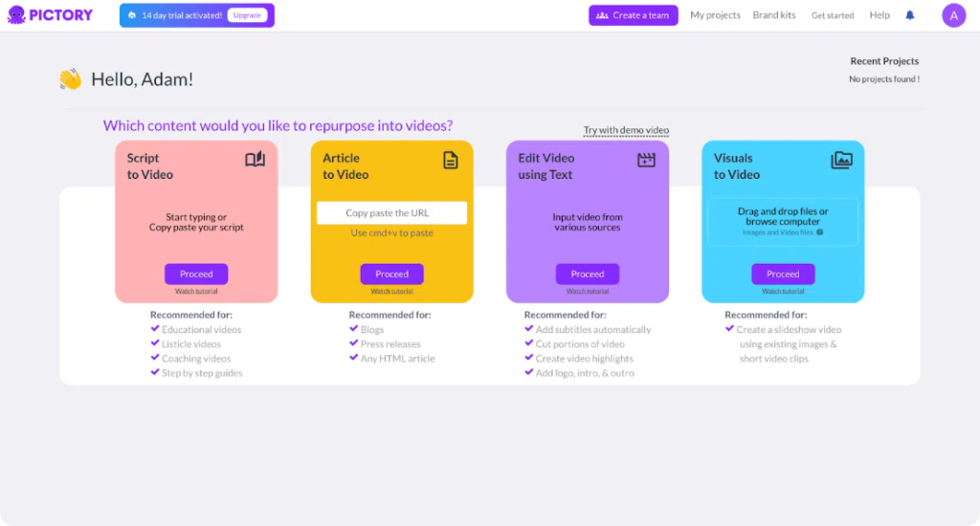Click the drag and drop files area
Screen dimensions: 980x526
click(x=783, y=221)
